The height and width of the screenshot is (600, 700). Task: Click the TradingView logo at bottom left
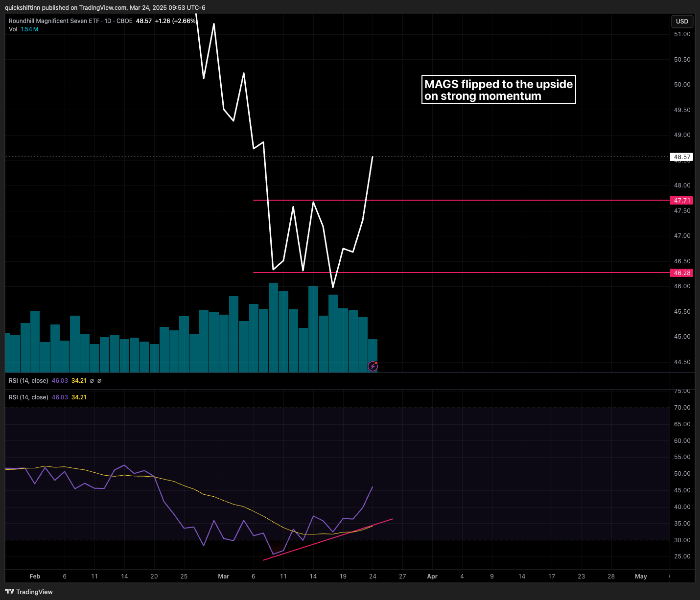coord(29,592)
